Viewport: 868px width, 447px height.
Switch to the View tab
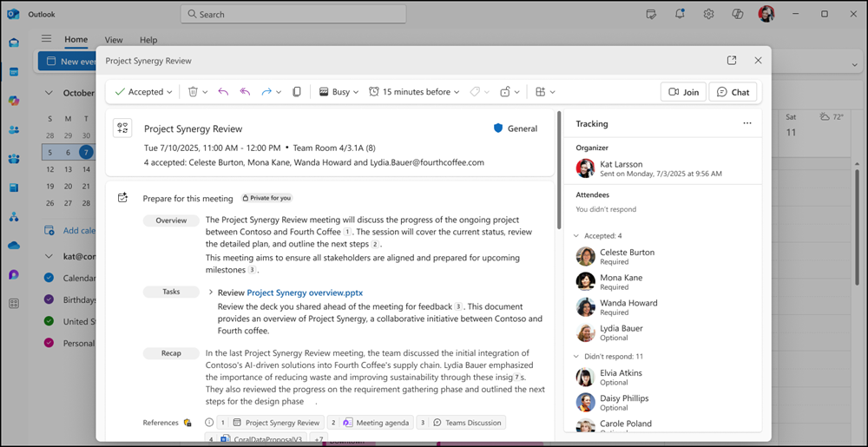114,40
